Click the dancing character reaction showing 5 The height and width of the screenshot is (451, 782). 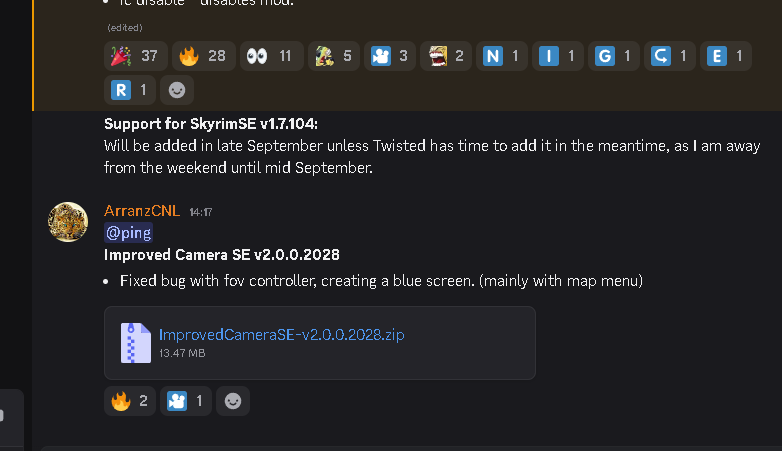tap(334, 56)
